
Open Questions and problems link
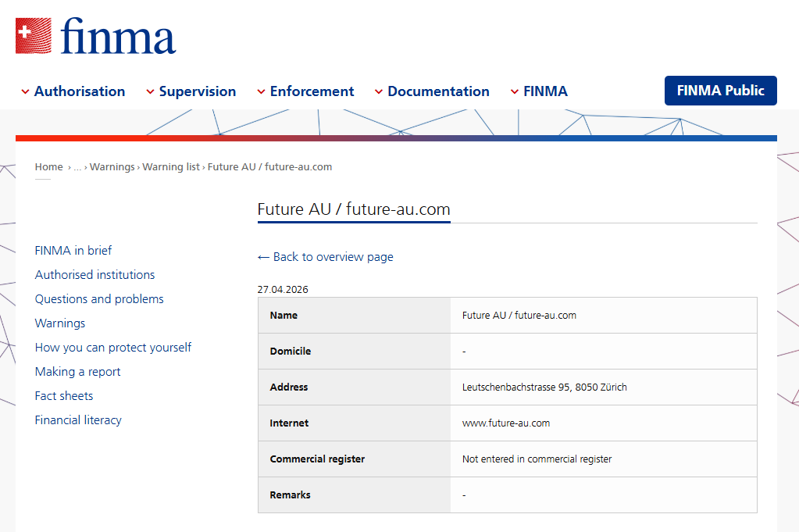(x=99, y=299)
